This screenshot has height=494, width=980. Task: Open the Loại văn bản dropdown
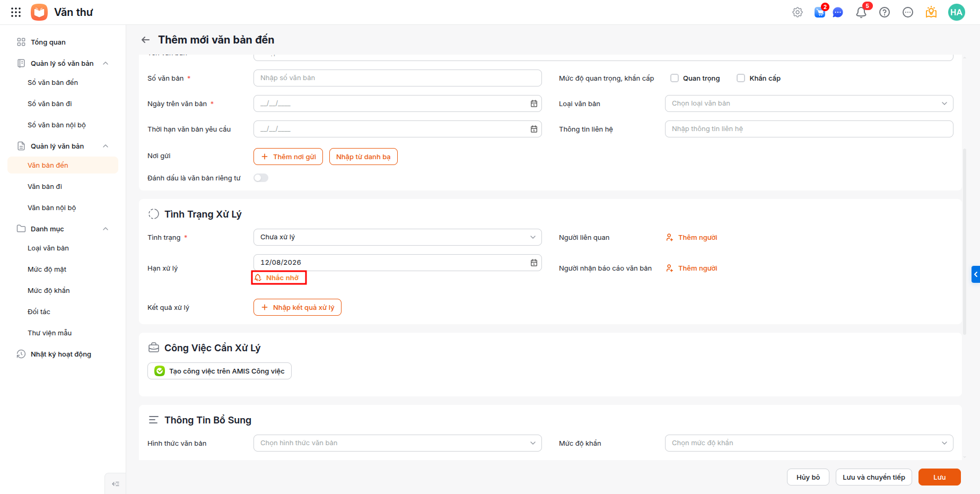809,103
